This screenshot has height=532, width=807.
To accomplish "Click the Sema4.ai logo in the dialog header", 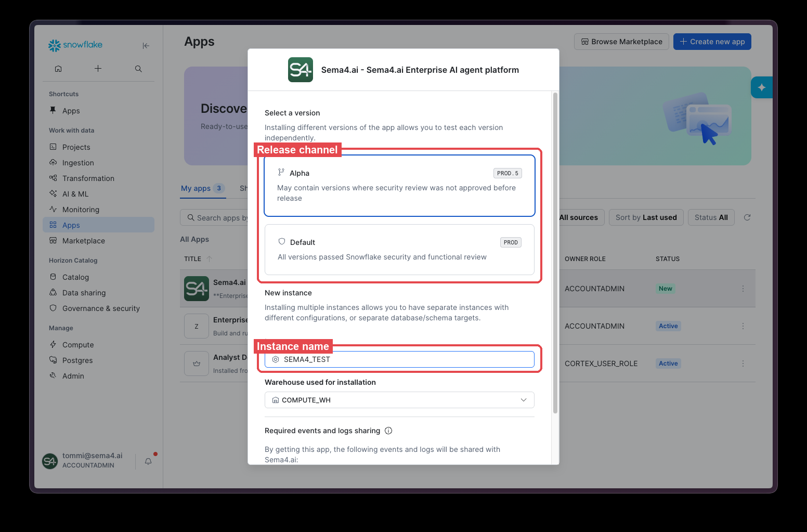I will [x=301, y=70].
